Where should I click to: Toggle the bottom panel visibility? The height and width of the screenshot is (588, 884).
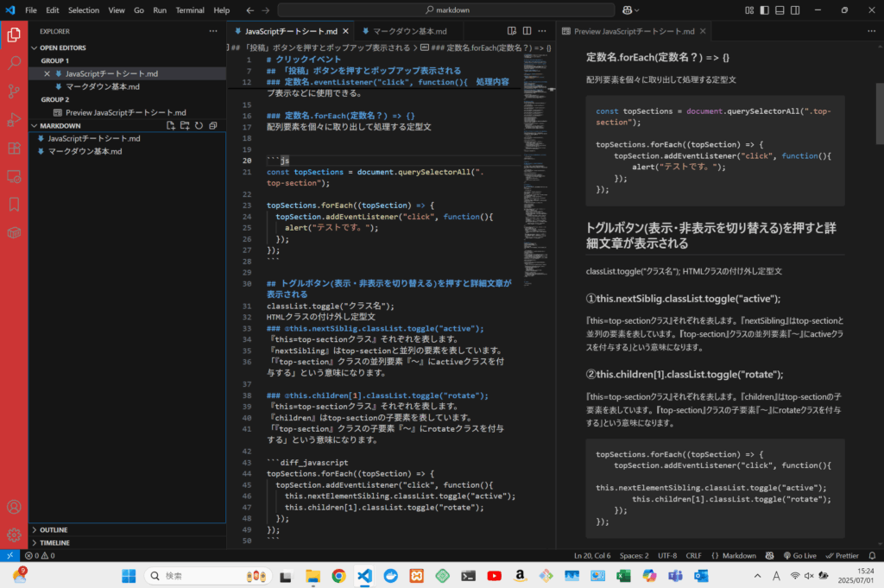click(780, 10)
